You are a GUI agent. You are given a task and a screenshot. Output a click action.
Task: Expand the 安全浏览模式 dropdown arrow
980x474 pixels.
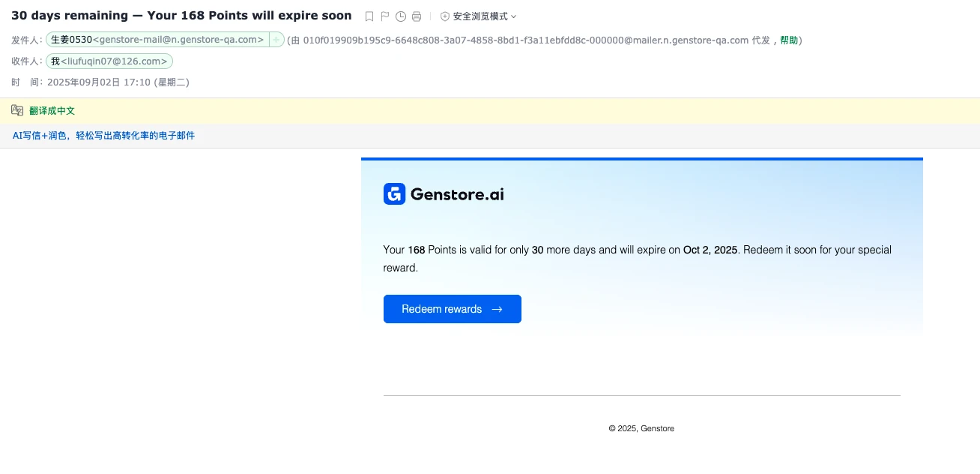514,16
